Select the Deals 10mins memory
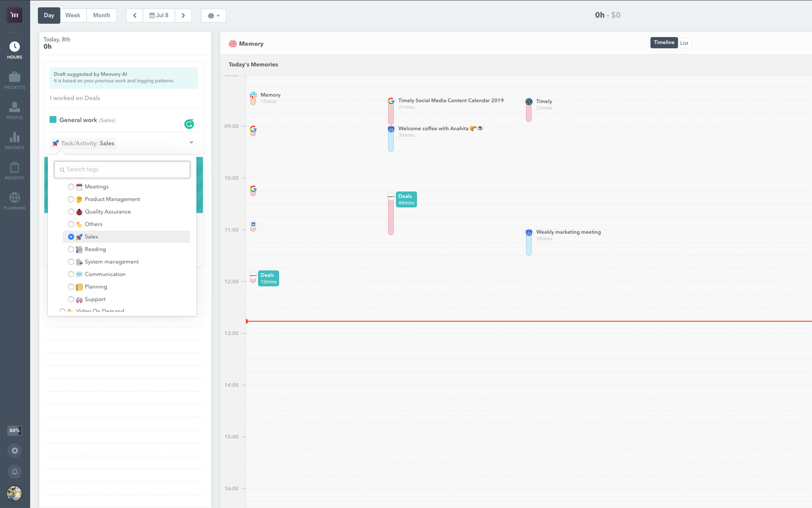 268,279
